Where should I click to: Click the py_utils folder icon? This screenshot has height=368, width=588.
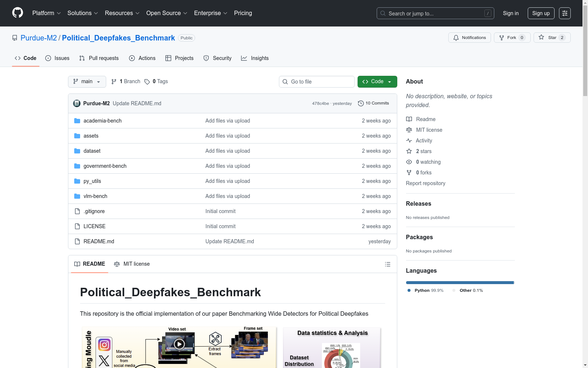pos(77,181)
